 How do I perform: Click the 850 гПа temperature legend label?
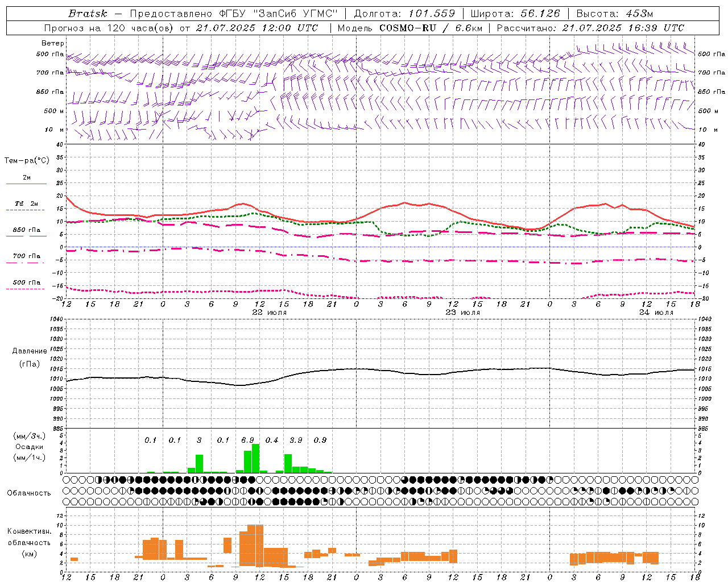(x=26, y=230)
